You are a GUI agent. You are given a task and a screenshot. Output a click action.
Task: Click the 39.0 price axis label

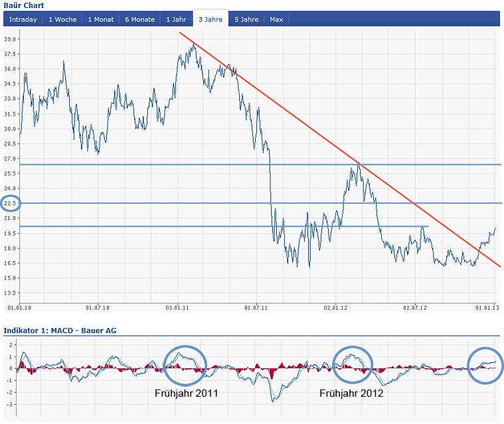point(10,39)
